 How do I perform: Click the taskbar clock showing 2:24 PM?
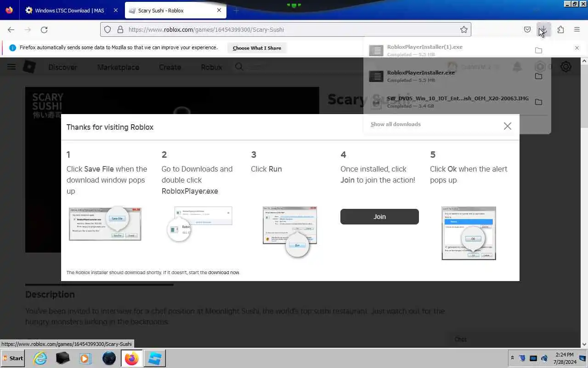tap(564, 358)
